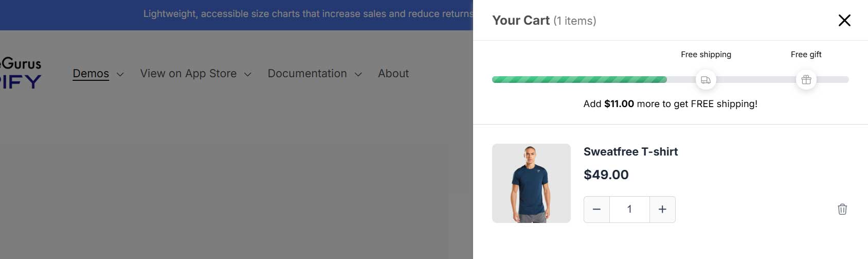The width and height of the screenshot is (868, 259).
Task: Click the gift box milestone icon
Action: coord(806,80)
